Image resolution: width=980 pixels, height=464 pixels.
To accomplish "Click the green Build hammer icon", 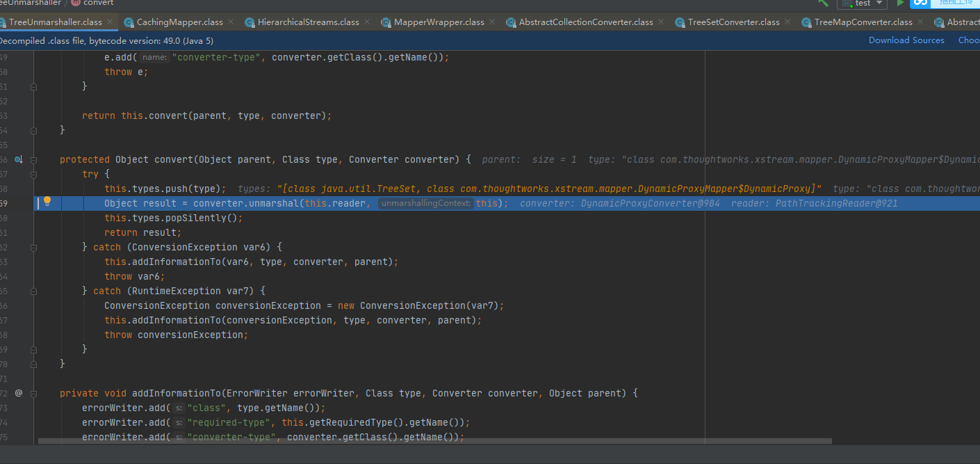I will [824, 3].
